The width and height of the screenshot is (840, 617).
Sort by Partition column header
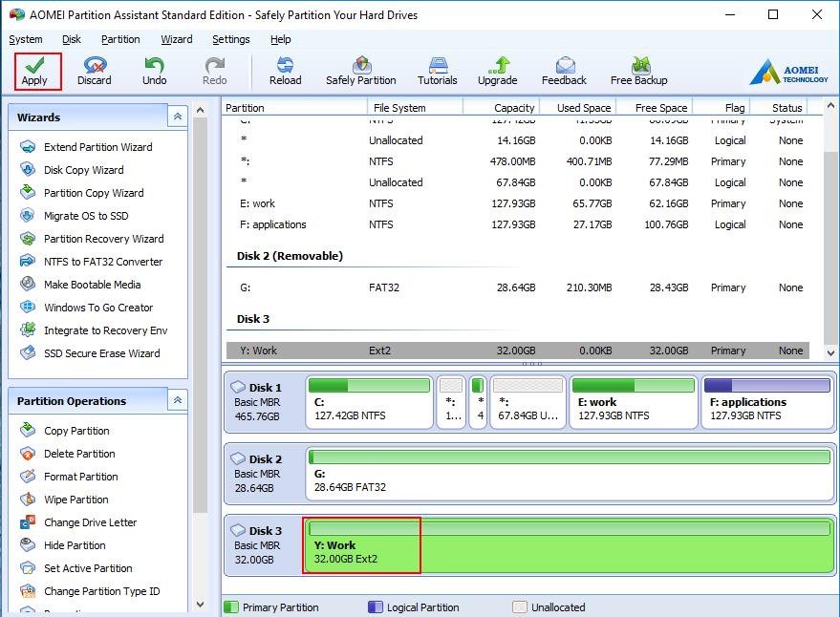pos(294,108)
